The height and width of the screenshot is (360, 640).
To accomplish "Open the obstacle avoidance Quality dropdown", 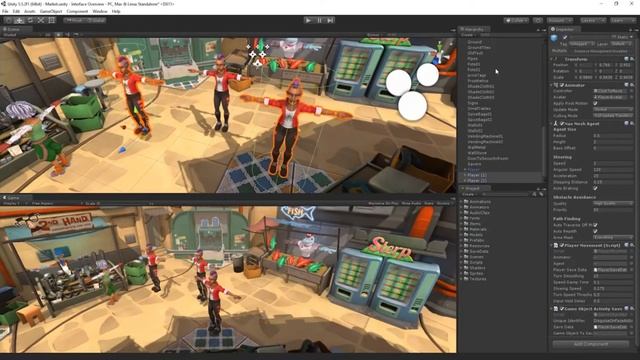I will 613,203.
